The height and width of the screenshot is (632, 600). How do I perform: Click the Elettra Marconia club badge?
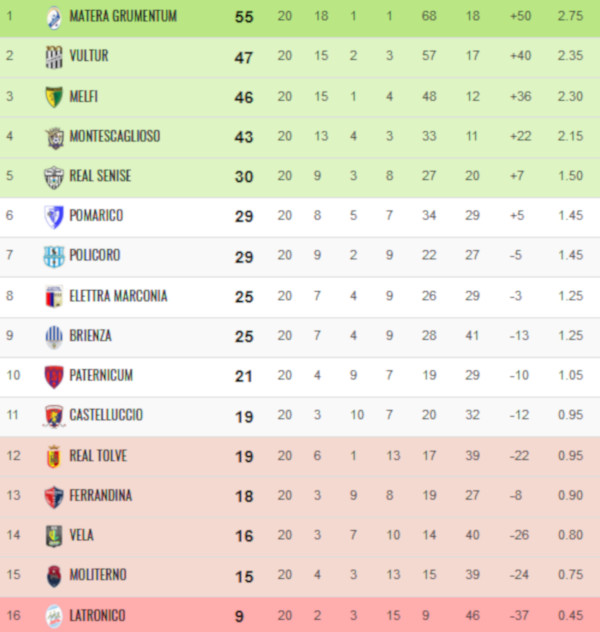click(x=54, y=297)
